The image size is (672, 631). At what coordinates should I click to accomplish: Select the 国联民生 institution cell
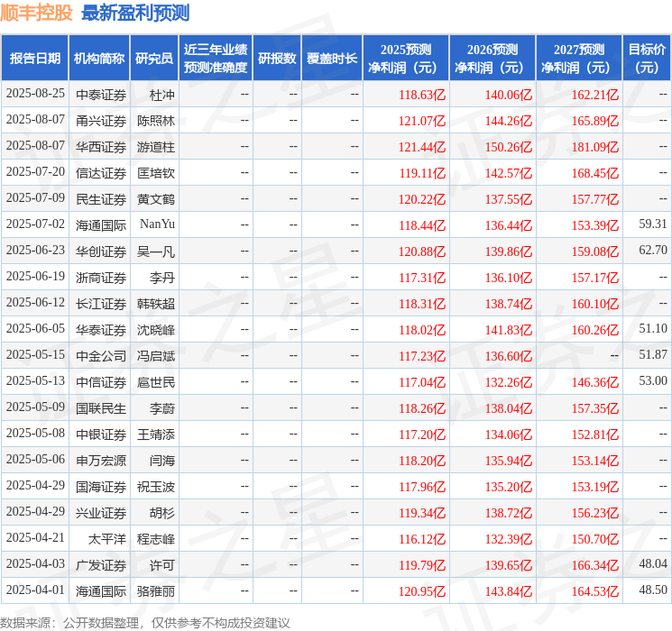coord(101,407)
